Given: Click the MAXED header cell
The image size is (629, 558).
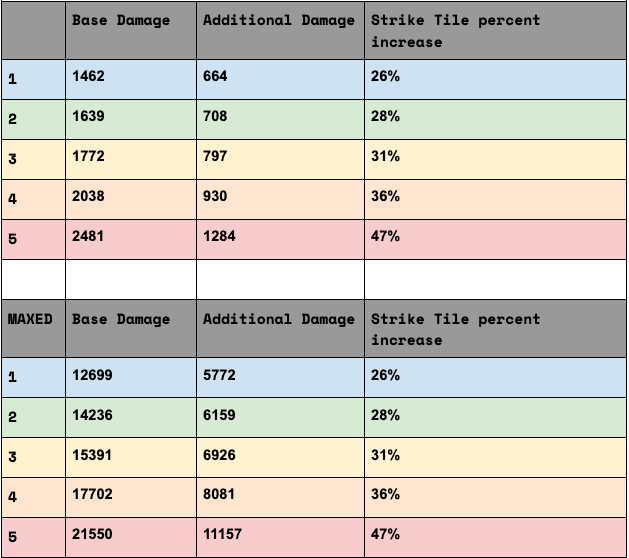Looking at the screenshot, I should (33, 329).
